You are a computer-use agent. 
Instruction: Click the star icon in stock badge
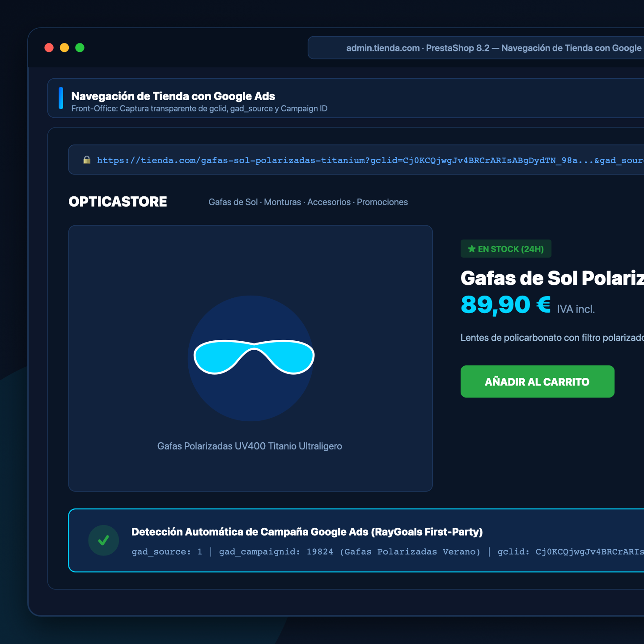point(471,249)
